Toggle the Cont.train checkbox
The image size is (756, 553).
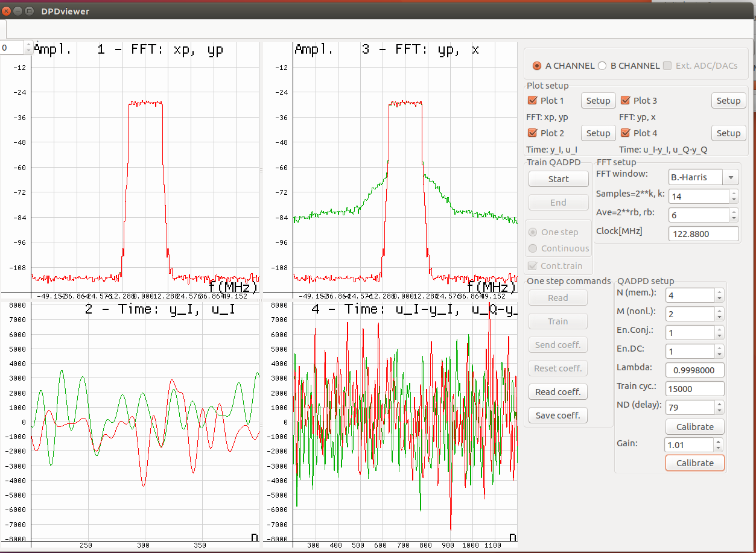point(533,266)
